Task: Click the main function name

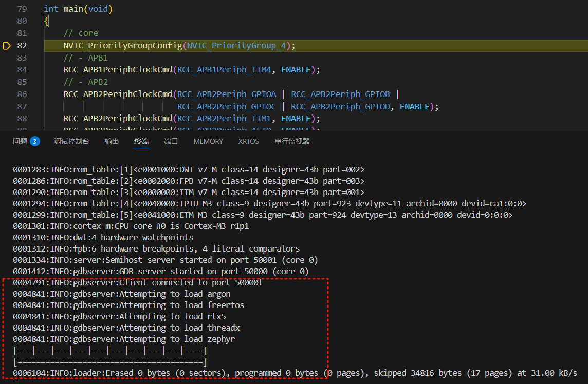Action: coord(73,9)
